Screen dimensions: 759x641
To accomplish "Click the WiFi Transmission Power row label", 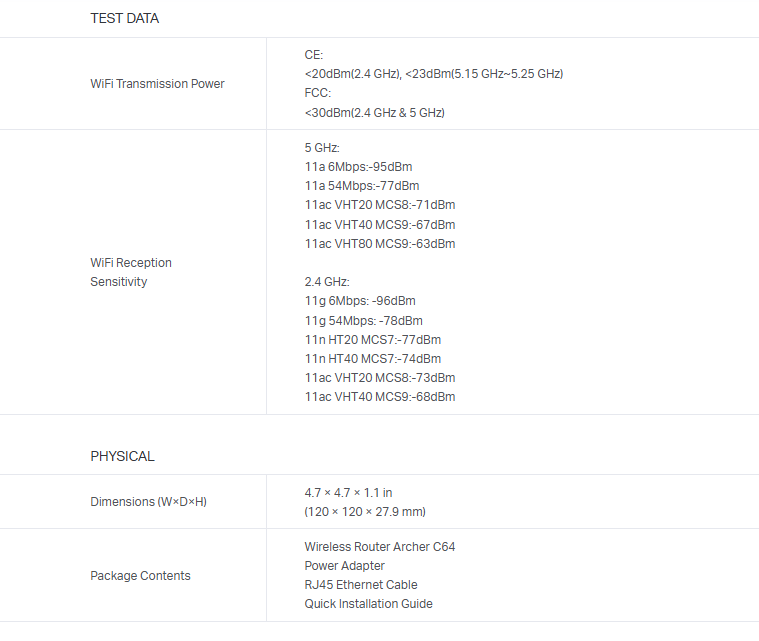I will tap(157, 84).
